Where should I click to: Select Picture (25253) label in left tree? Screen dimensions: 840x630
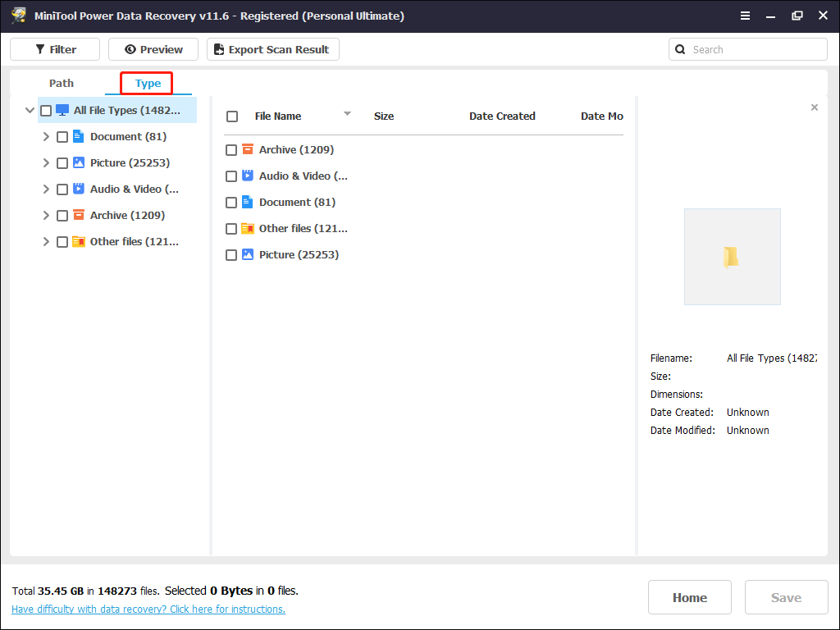130,163
